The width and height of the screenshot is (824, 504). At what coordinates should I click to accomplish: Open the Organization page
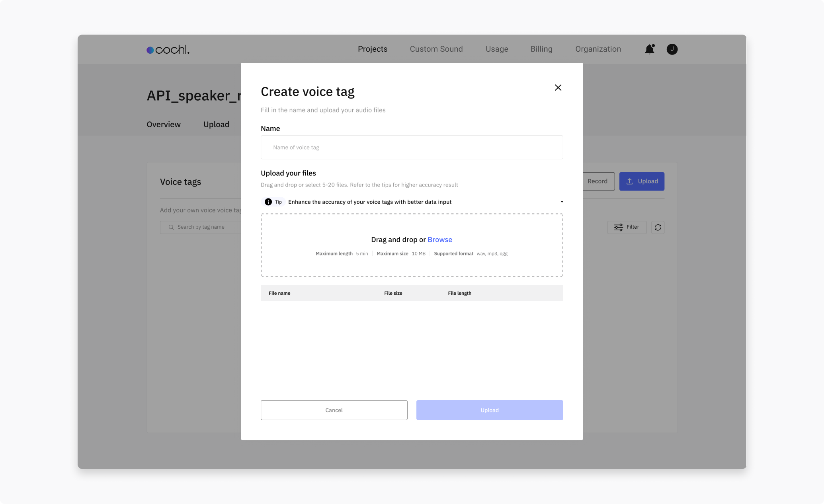pos(598,49)
